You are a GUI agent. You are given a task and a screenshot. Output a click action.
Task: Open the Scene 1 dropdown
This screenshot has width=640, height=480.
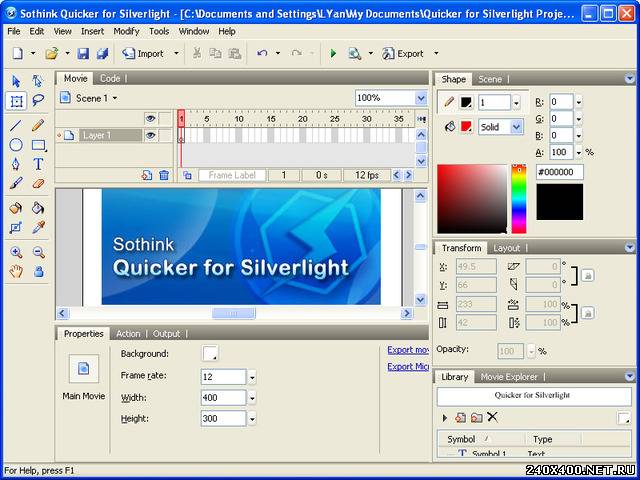(115, 98)
